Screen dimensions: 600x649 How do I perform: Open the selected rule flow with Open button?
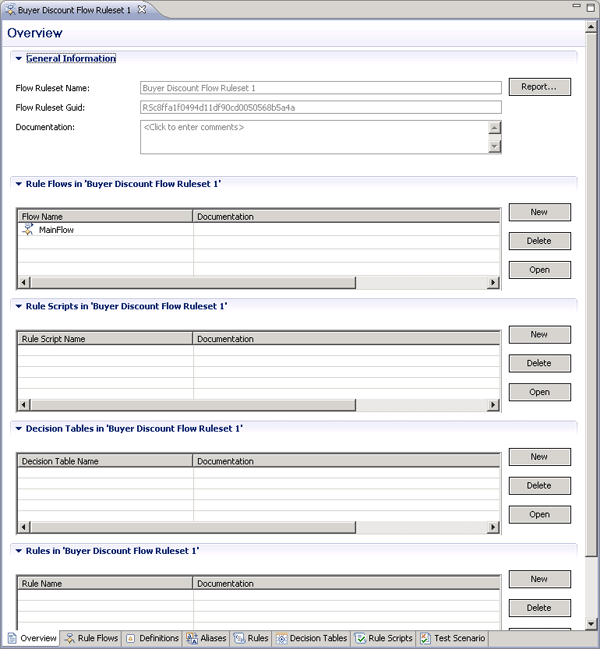coord(539,270)
